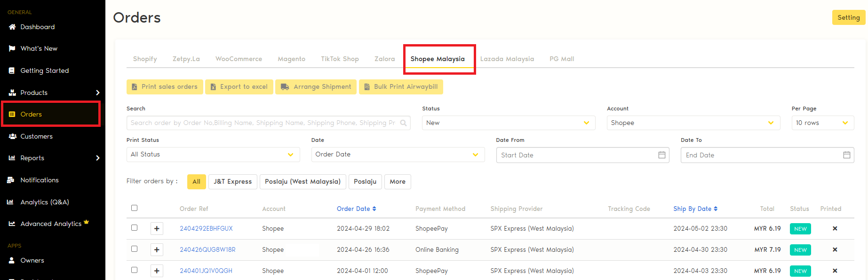
Task: Open order link 2404292EBHFGUX
Action: (206, 229)
